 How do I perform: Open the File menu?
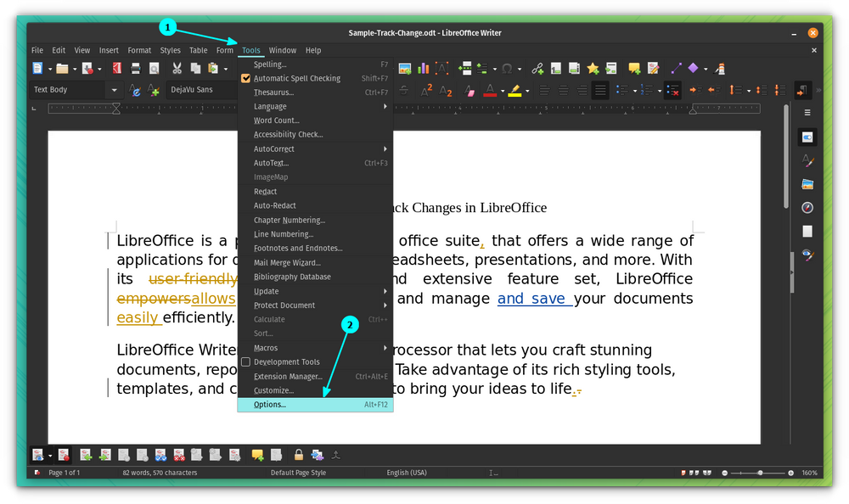coord(37,50)
